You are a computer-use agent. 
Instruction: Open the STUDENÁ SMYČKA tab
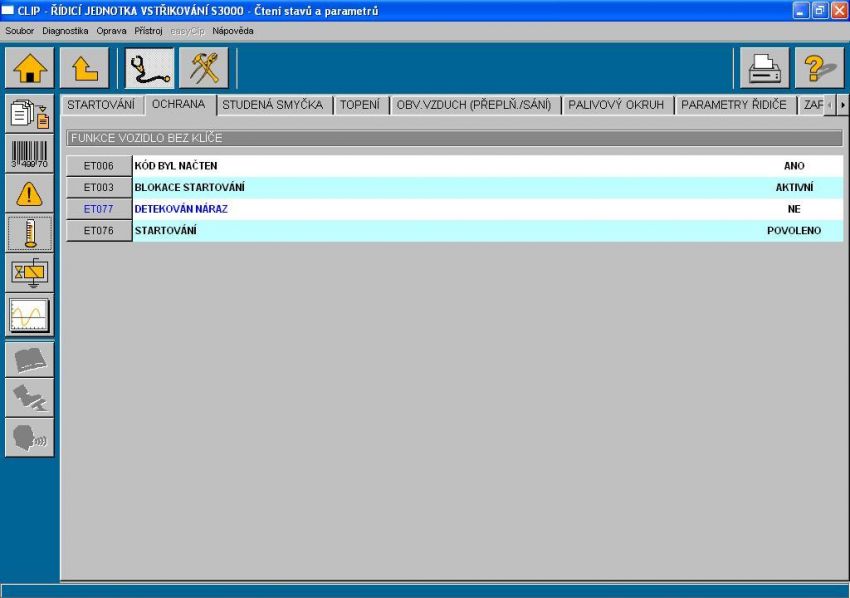(x=272, y=104)
